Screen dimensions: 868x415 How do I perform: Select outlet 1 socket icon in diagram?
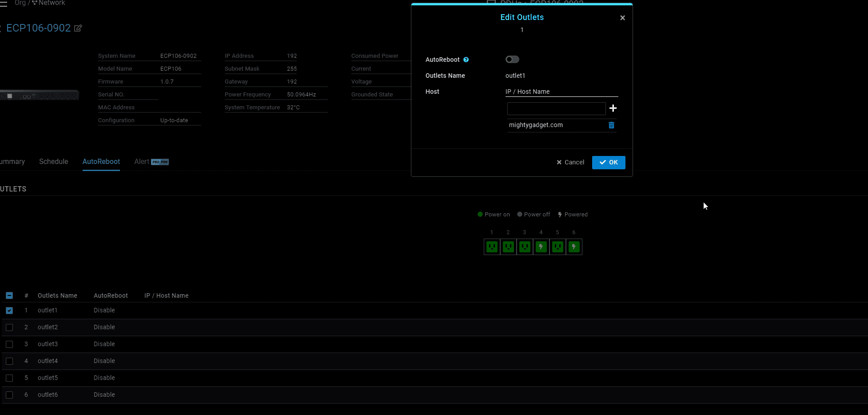pos(492,247)
